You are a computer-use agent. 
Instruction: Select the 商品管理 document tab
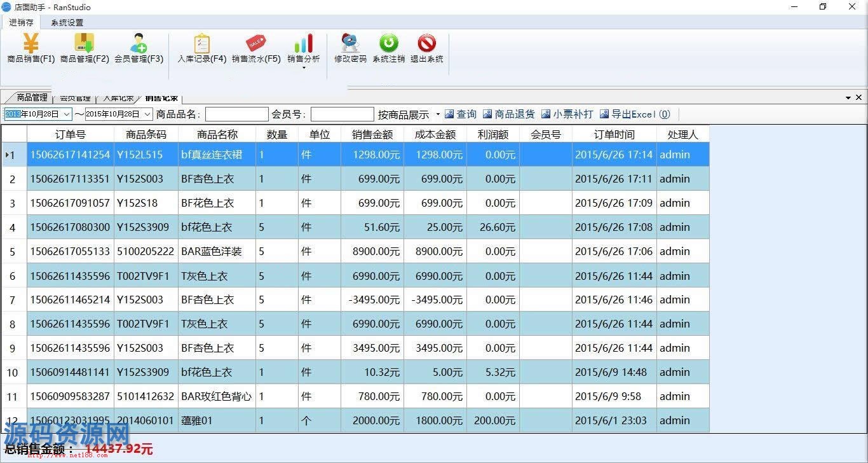(x=32, y=97)
